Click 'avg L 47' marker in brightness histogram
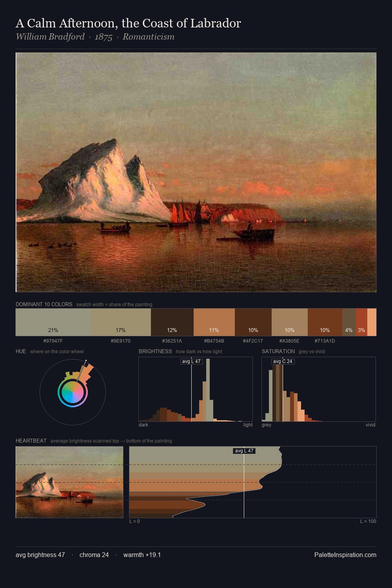 point(191,361)
